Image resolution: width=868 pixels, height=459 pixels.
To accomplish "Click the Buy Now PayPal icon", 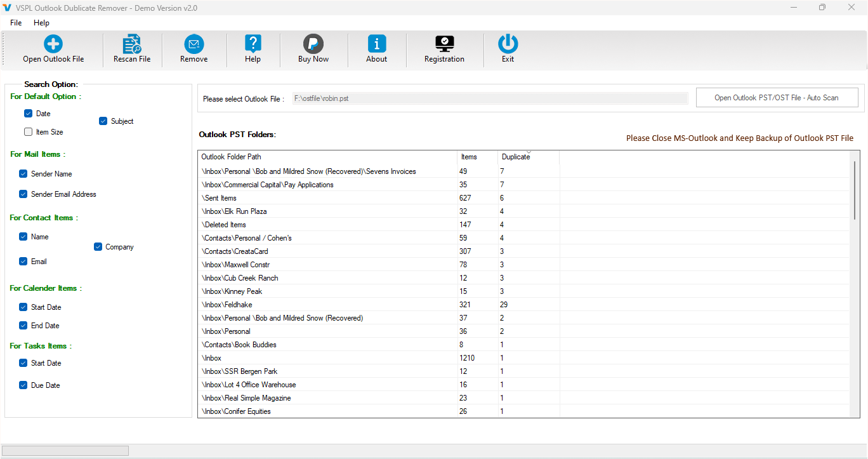I will pos(313,44).
